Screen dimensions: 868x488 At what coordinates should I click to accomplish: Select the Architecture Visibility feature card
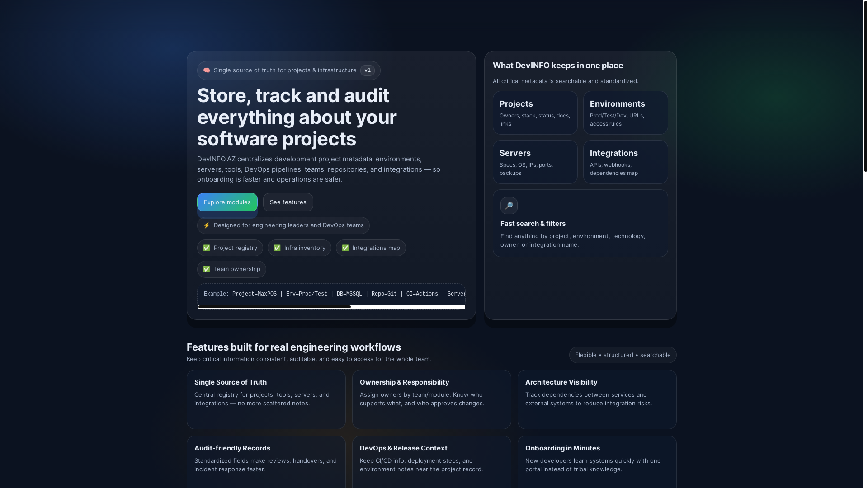point(597,399)
